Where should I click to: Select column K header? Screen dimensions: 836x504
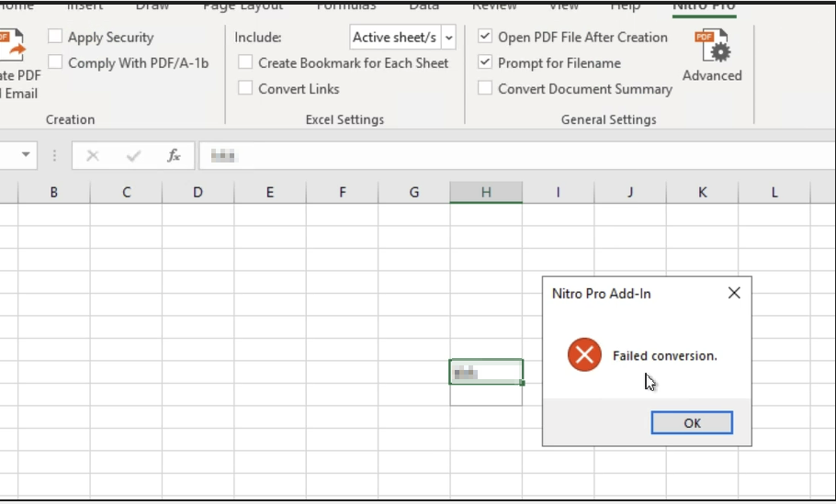(702, 193)
